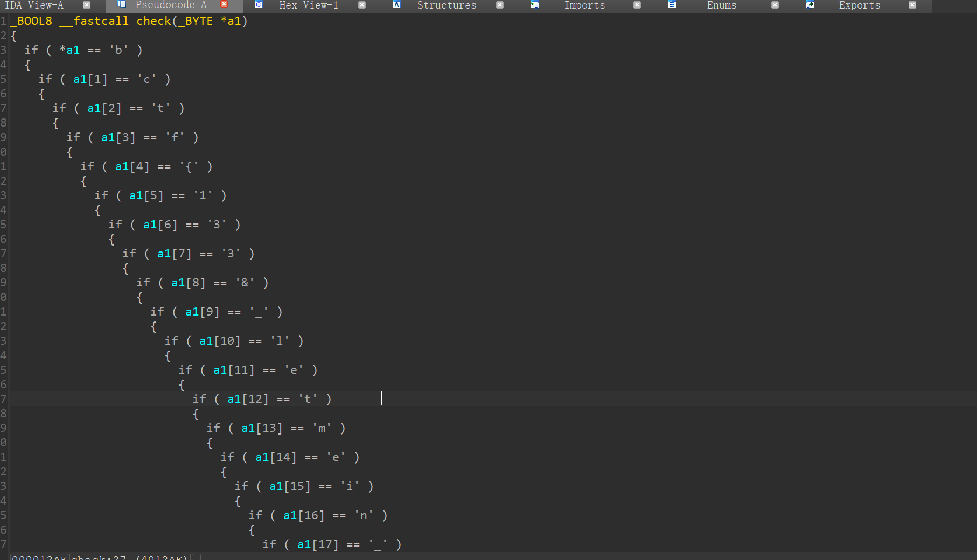Close the Imports tab
The width and height of the screenshot is (977, 560).
coord(637,5)
